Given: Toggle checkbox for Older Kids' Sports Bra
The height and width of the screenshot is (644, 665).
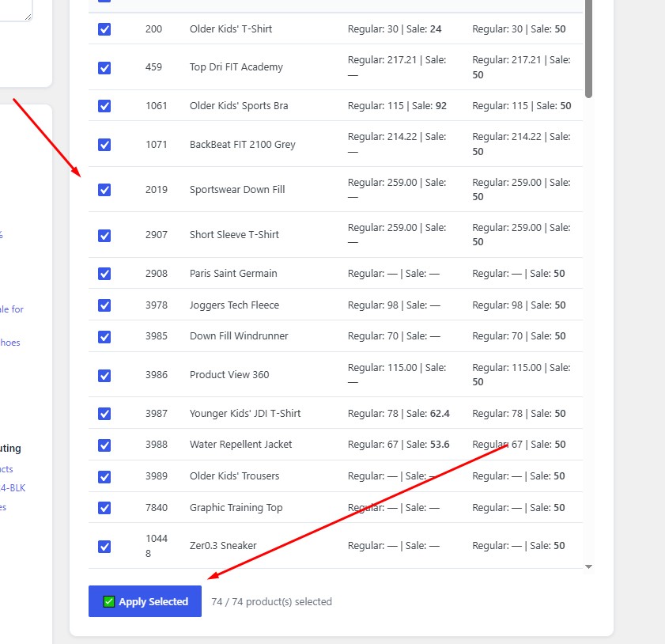Looking at the screenshot, I should pos(104,106).
